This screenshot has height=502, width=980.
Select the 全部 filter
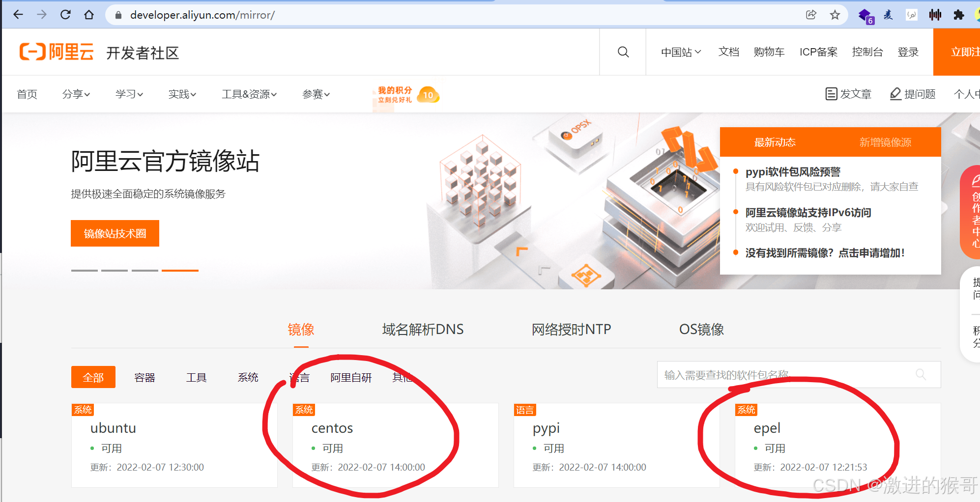93,377
